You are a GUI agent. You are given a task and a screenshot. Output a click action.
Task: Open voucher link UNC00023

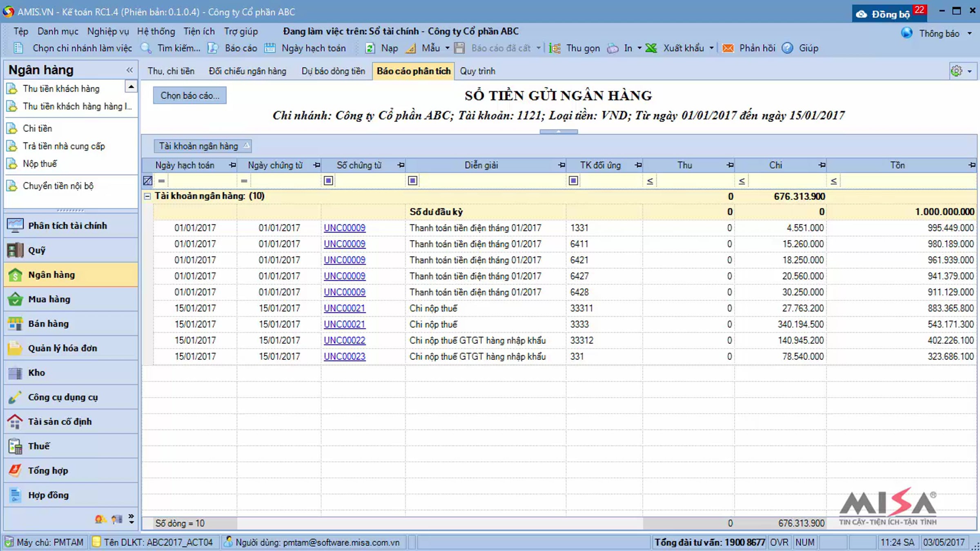click(344, 356)
